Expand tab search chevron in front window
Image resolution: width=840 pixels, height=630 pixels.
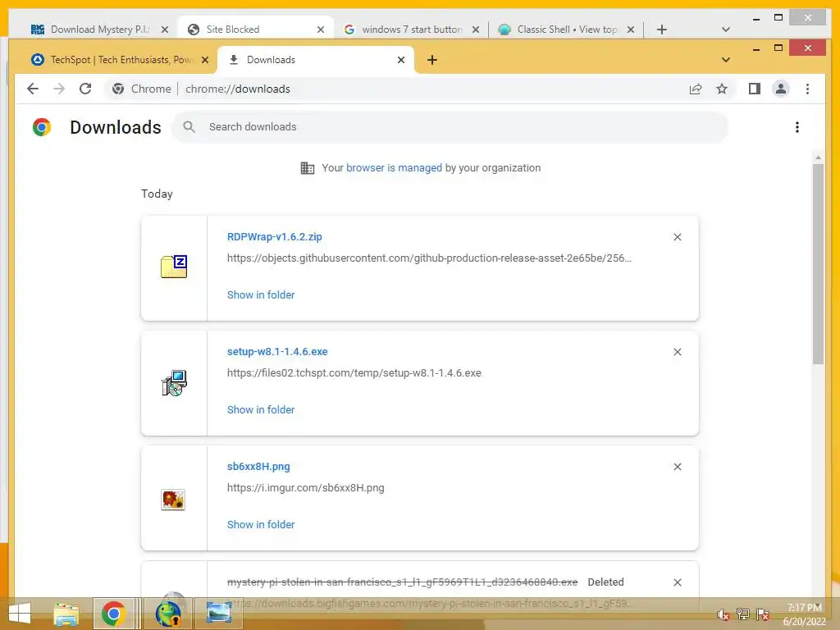(x=726, y=60)
